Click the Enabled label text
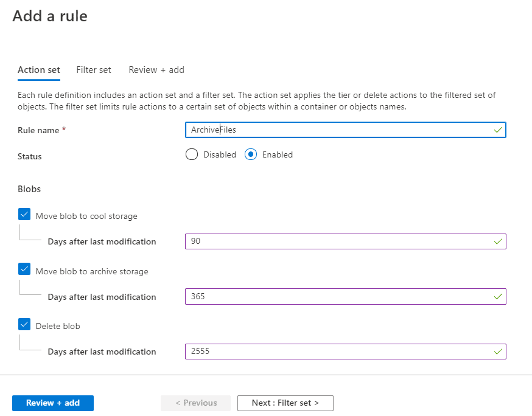532x416 pixels. tap(278, 154)
